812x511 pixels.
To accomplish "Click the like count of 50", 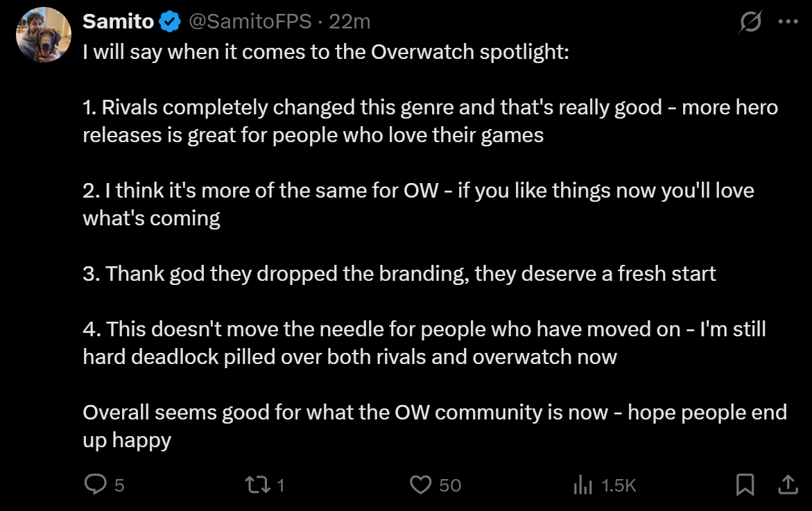I will tap(450, 485).
